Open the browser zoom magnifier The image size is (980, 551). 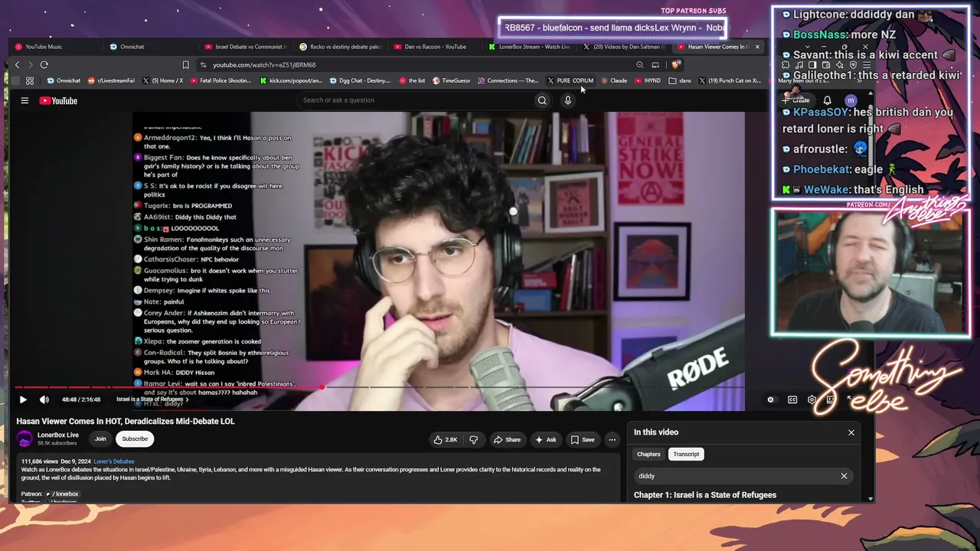click(x=640, y=65)
